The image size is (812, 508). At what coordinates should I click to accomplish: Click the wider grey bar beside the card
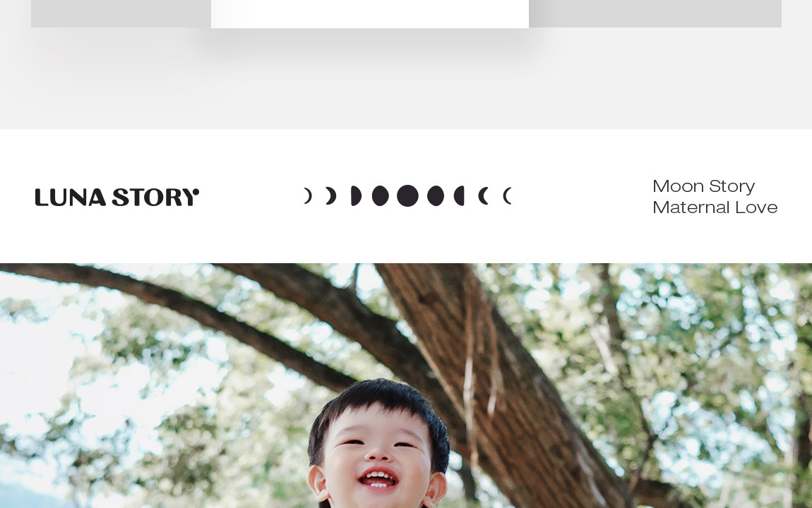(655, 13)
